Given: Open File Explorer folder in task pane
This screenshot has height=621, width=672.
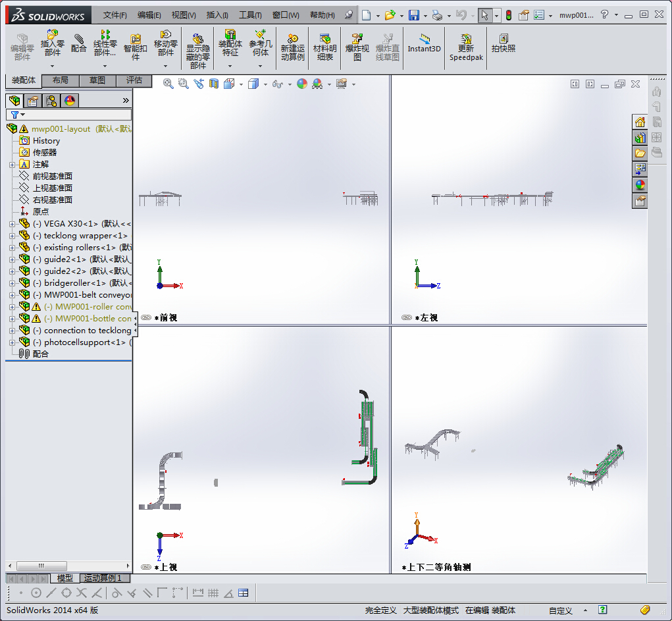Looking at the screenshot, I should 640,153.
